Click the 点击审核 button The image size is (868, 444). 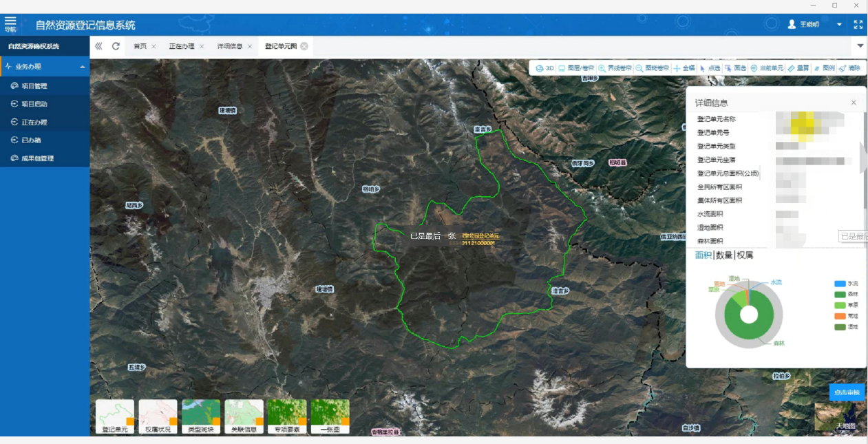pyautogui.click(x=847, y=392)
